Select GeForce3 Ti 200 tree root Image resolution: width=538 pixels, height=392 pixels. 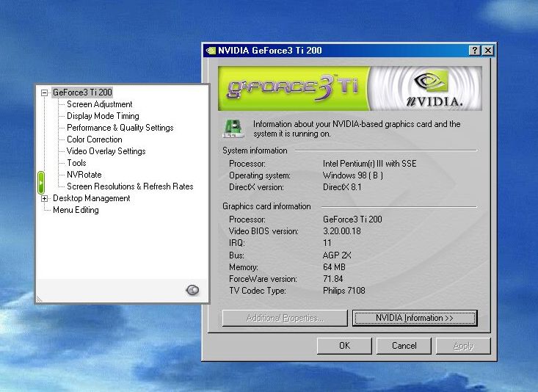point(82,92)
